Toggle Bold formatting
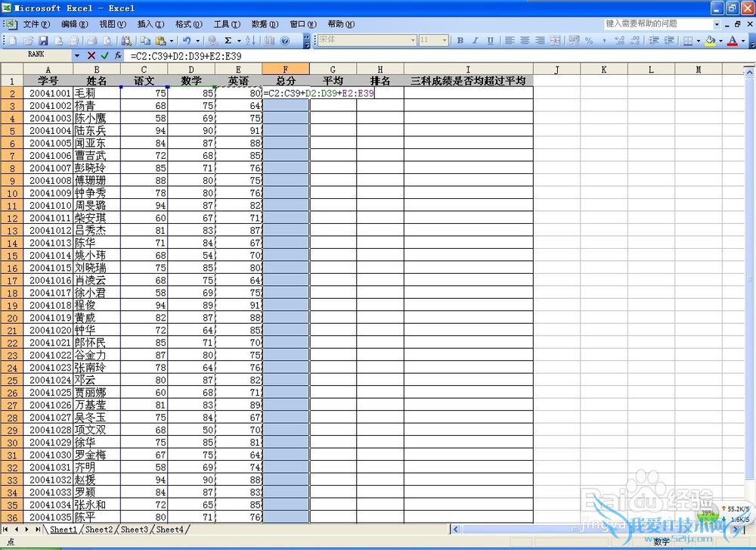Image resolution: width=756 pixels, height=550 pixels. click(460, 41)
